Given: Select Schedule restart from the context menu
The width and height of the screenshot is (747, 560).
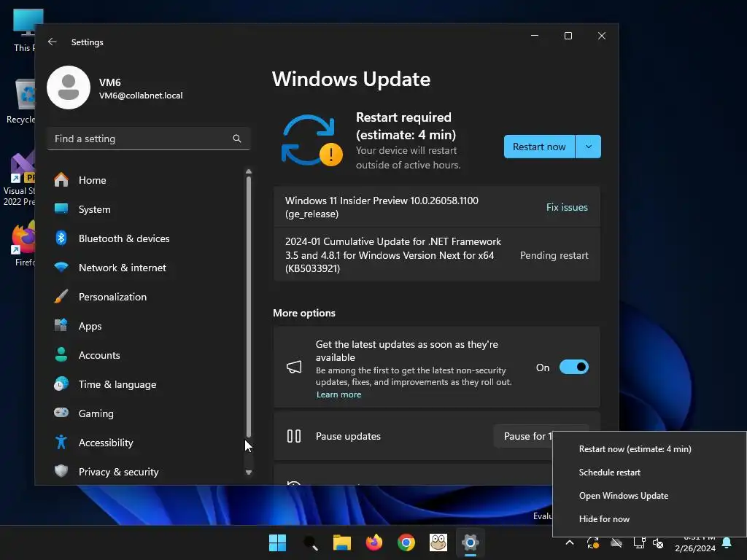Looking at the screenshot, I should pyautogui.click(x=609, y=472).
